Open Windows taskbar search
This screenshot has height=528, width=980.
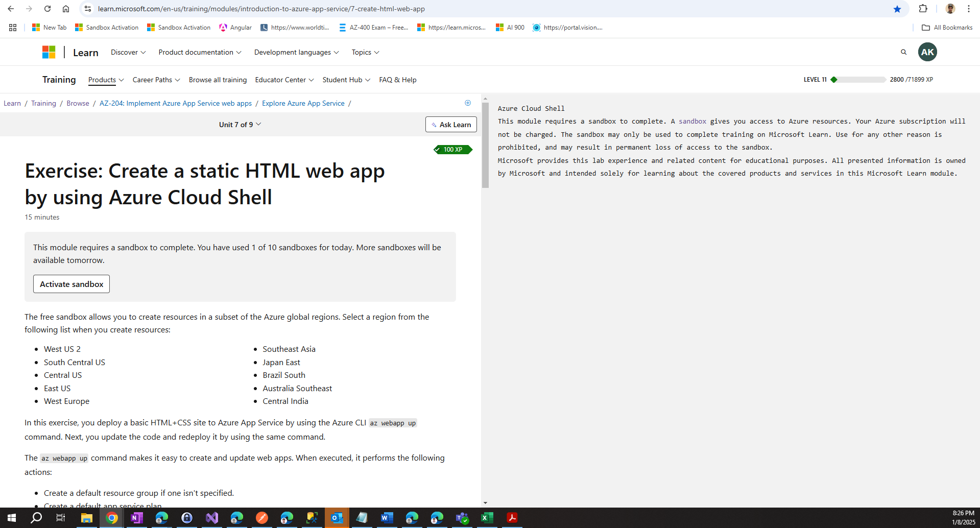36,518
